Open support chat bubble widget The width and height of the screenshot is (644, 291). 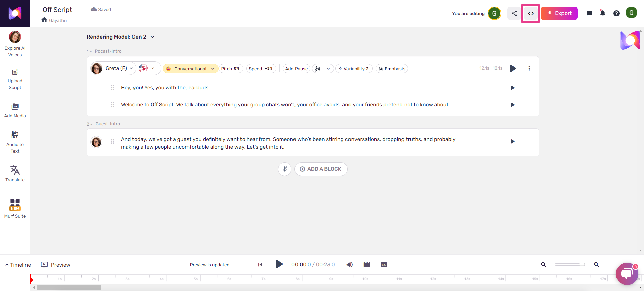[627, 274]
